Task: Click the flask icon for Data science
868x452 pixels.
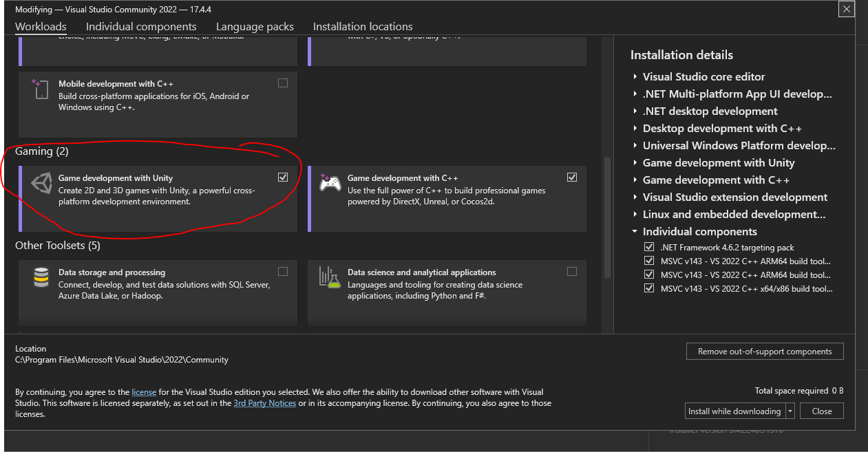Action: (x=330, y=277)
